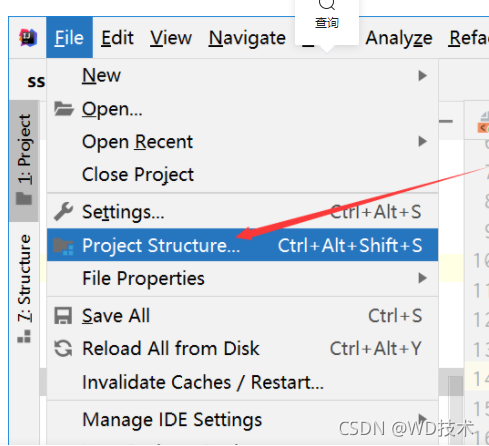This screenshot has width=489, height=446.
Task: Click the Structure tool window icon
Action: point(24,336)
